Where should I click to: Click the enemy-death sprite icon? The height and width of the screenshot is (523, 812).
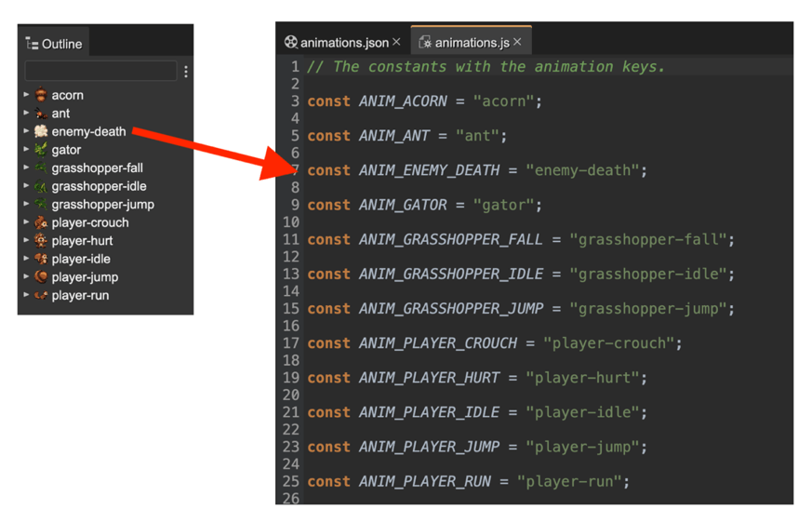pyautogui.click(x=41, y=131)
